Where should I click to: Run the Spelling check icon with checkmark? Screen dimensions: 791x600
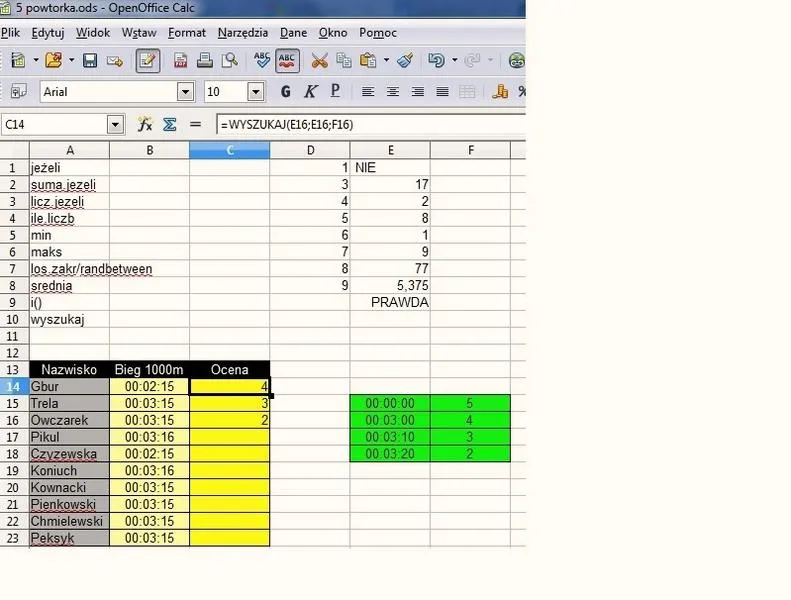coord(262,61)
